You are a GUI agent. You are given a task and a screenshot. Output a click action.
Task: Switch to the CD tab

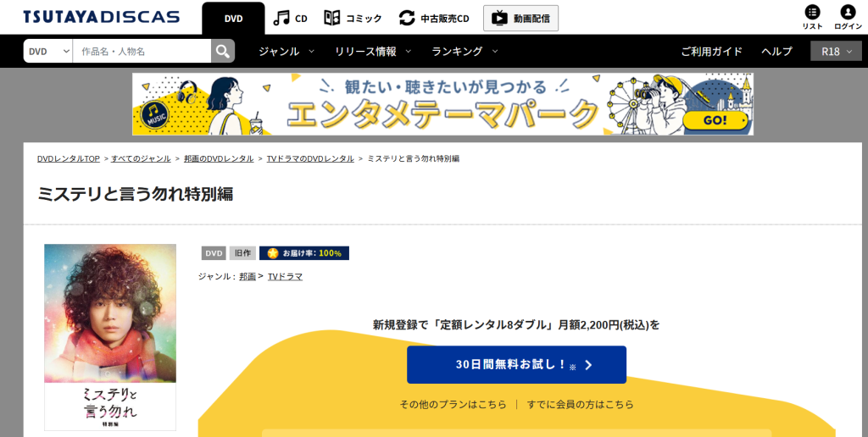(x=291, y=19)
